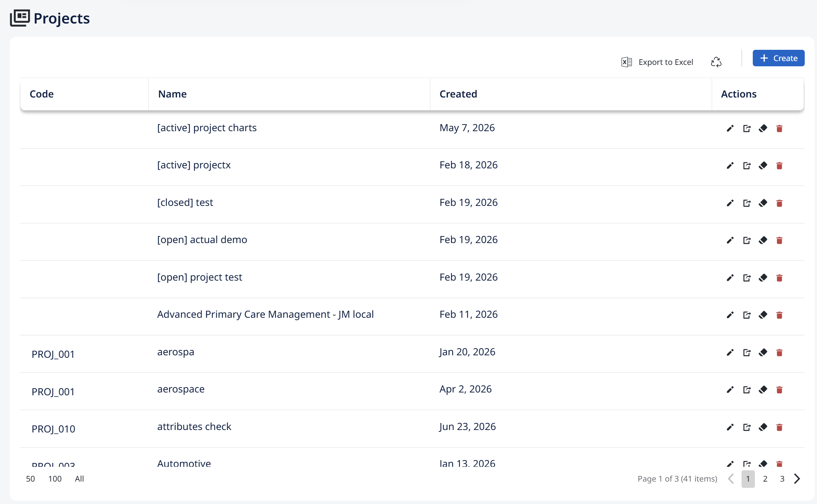817x504 pixels.
Task: Click the refresh recycle-arrows icon
Action: point(716,62)
